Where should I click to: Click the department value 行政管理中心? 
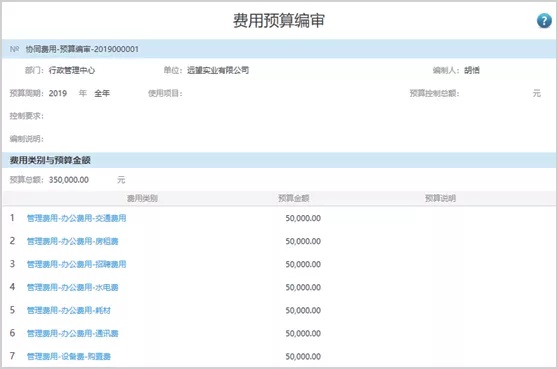[x=72, y=70]
